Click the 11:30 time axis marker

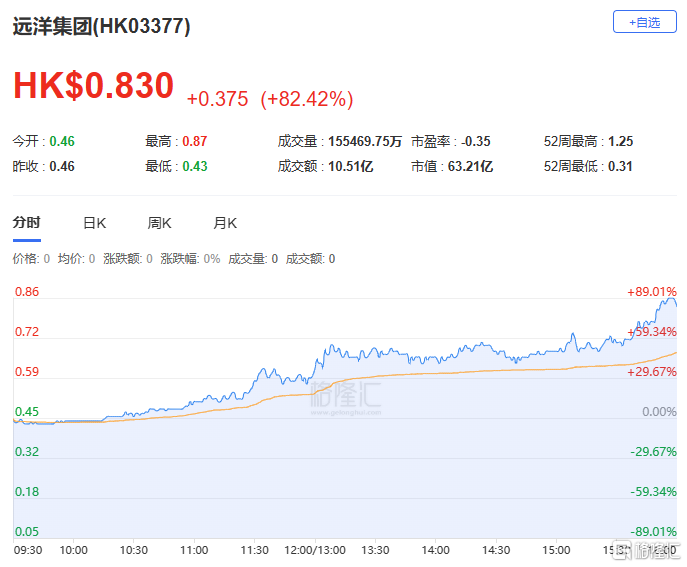(x=255, y=550)
